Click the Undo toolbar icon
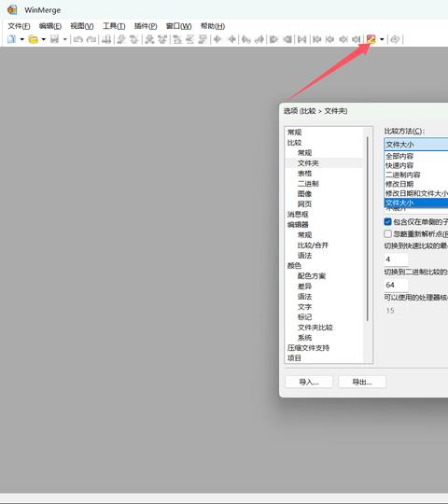The image size is (448, 504). coord(78,39)
